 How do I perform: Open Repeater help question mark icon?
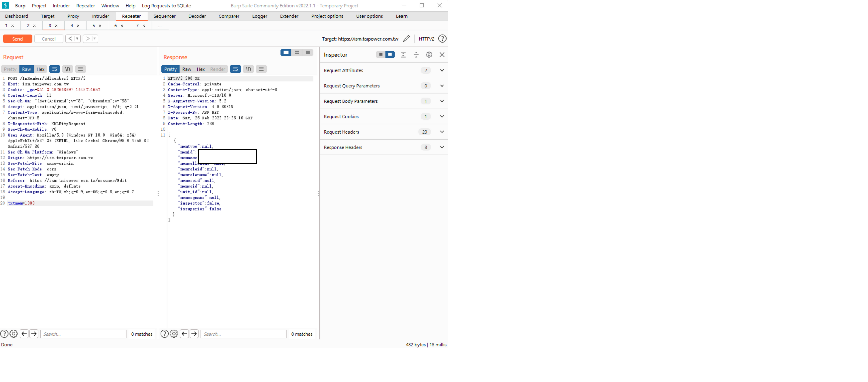[x=442, y=39]
